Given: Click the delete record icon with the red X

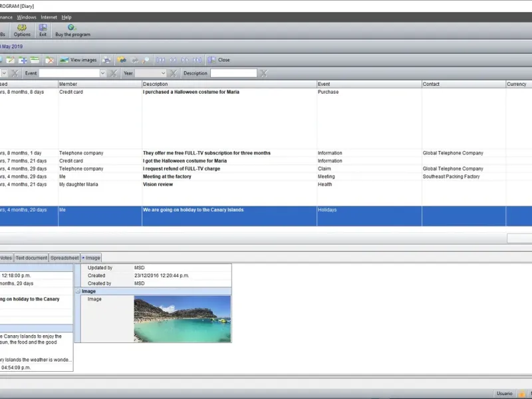Looking at the screenshot, I should (x=49, y=60).
